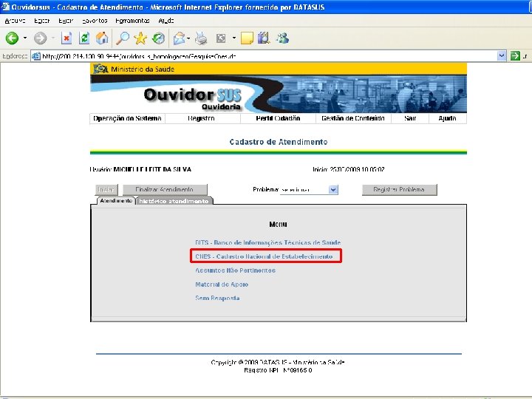Select the Atendimento tab
Screen dimensions: 532x399
(x=116, y=201)
